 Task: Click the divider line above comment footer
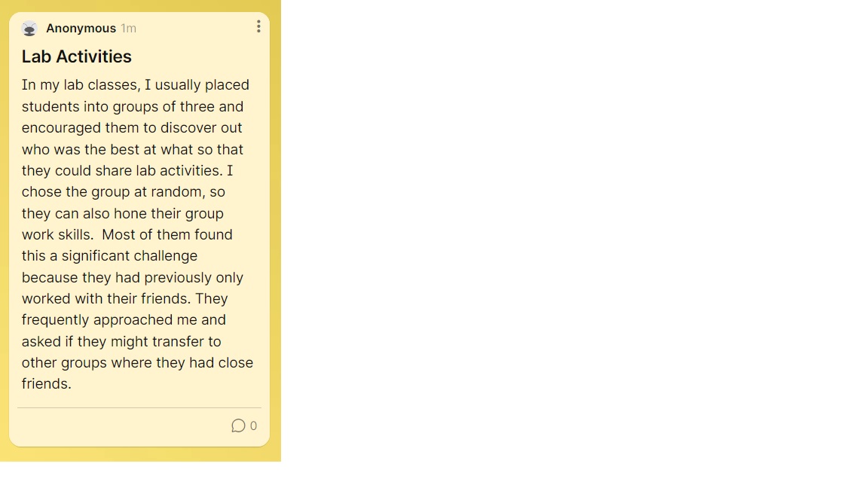pos(139,407)
